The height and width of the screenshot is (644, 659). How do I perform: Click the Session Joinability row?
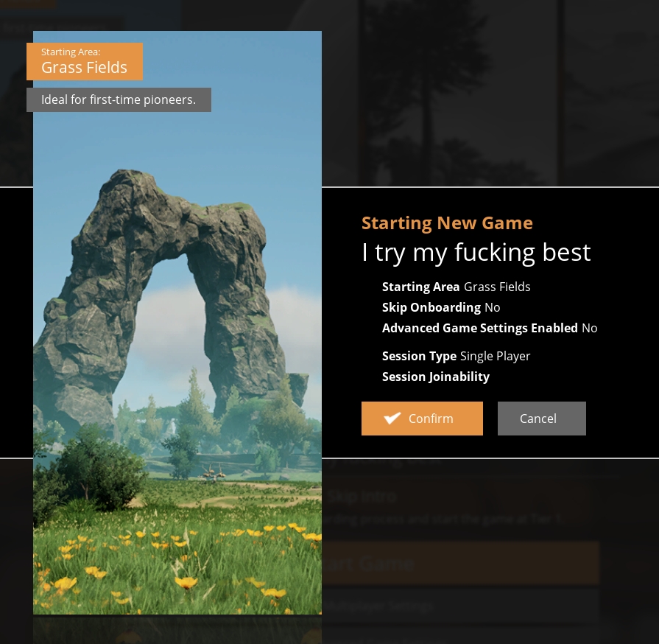pos(435,377)
